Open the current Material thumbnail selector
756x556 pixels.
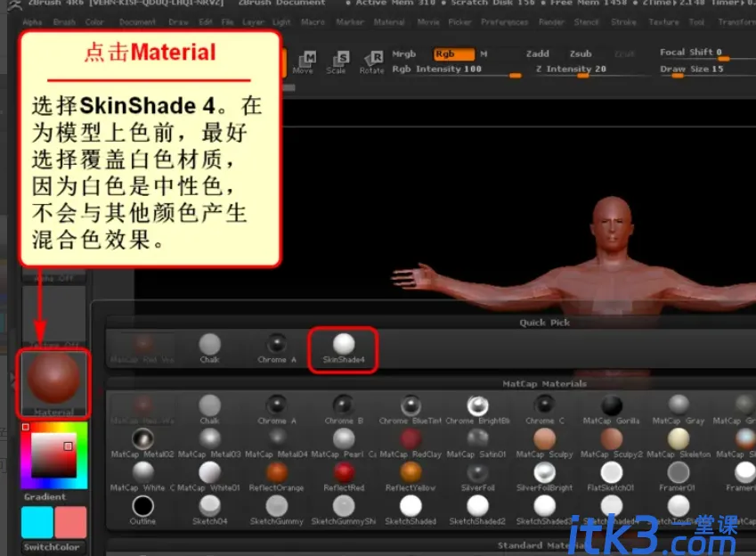[x=53, y=383]
